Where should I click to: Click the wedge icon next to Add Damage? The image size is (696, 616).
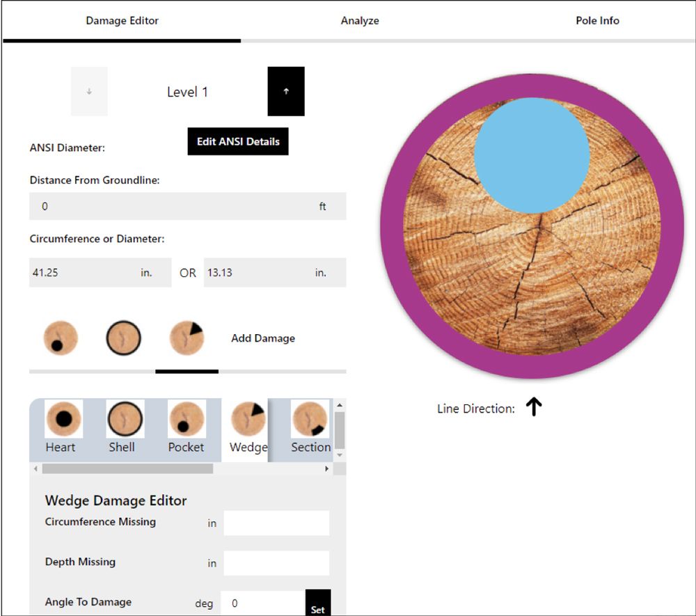click(186, 338)
